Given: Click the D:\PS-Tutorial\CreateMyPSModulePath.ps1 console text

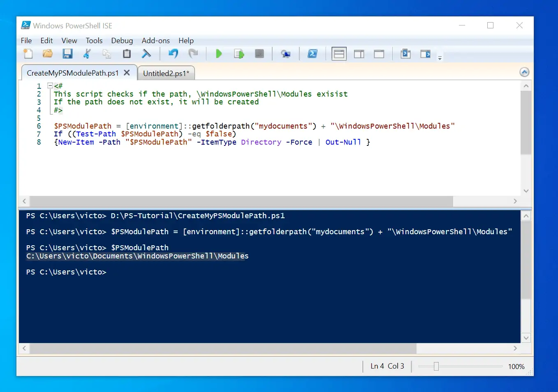Looking at the screenshot, I should (x=198, y=216).
